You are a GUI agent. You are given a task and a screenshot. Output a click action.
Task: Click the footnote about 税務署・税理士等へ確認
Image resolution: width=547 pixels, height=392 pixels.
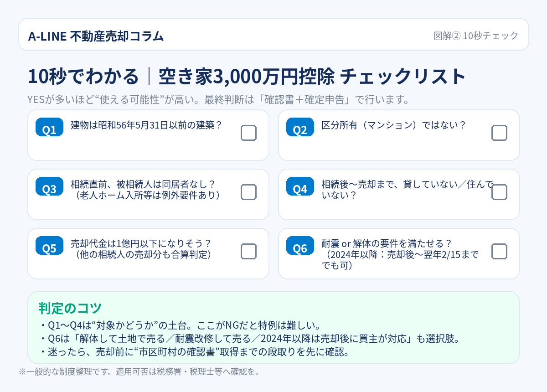click(139, 372)
